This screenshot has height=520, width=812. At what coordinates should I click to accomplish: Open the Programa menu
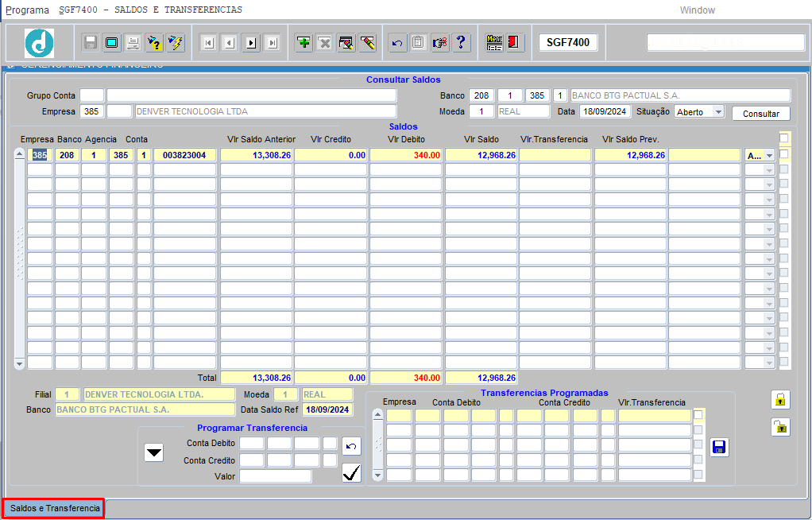click(27, 10)
